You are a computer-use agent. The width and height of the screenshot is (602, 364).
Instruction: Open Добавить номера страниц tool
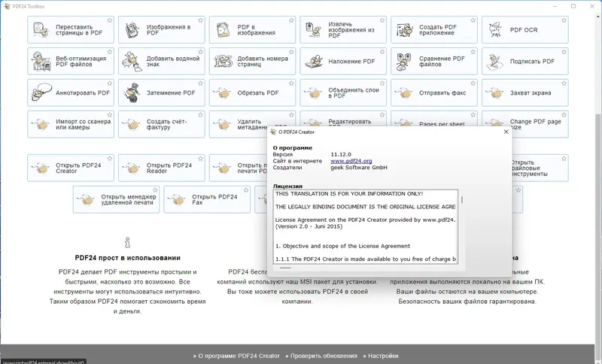pyautogui.click(x=252, y=62)
